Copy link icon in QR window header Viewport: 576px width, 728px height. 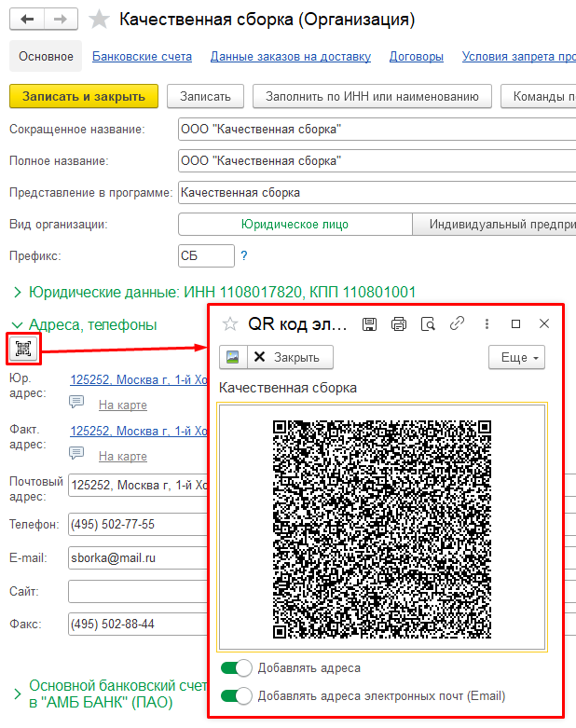pos(458,323)
